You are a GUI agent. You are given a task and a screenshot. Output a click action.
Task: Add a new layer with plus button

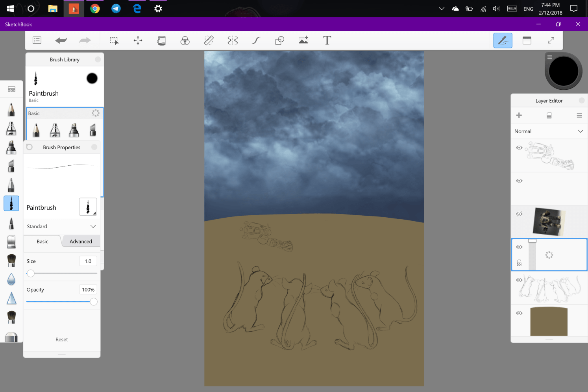(x=519, y=115)
